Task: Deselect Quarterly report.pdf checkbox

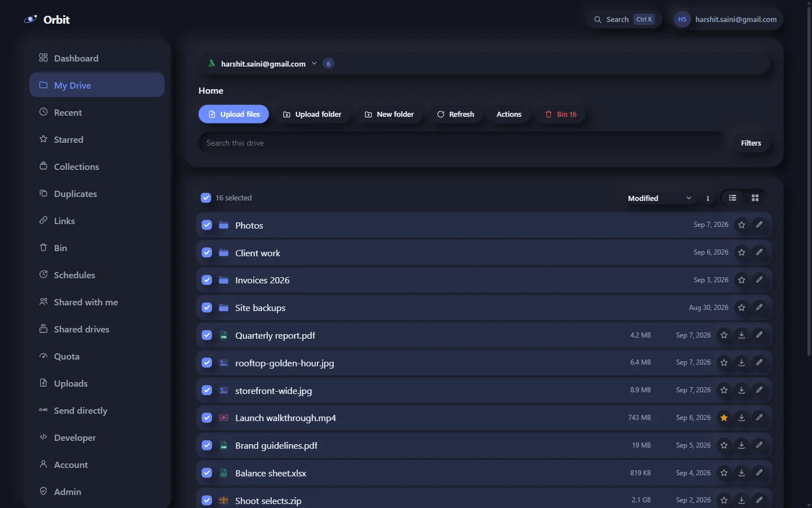Action: 207,335
